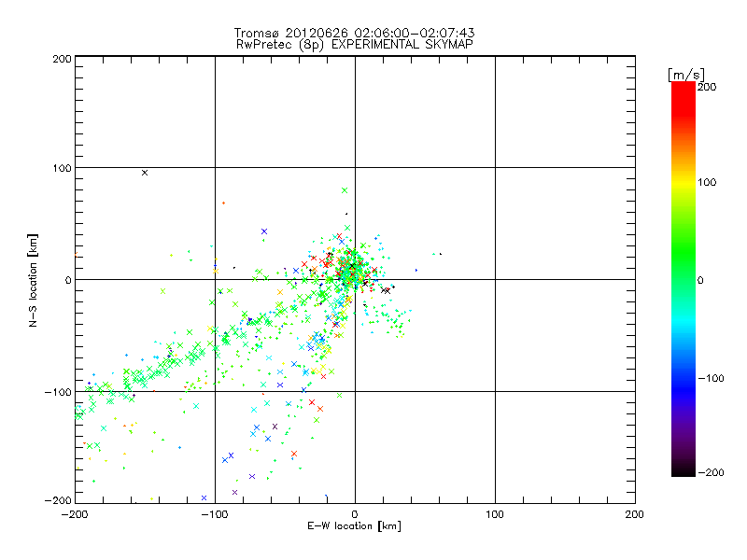Click the plot origin where the zero lines cross
The width and height of the screenshot is (747, 560).
[355, 279]
